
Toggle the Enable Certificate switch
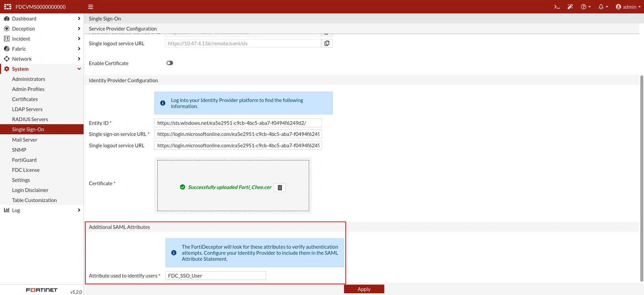click(x=170, y=63)
